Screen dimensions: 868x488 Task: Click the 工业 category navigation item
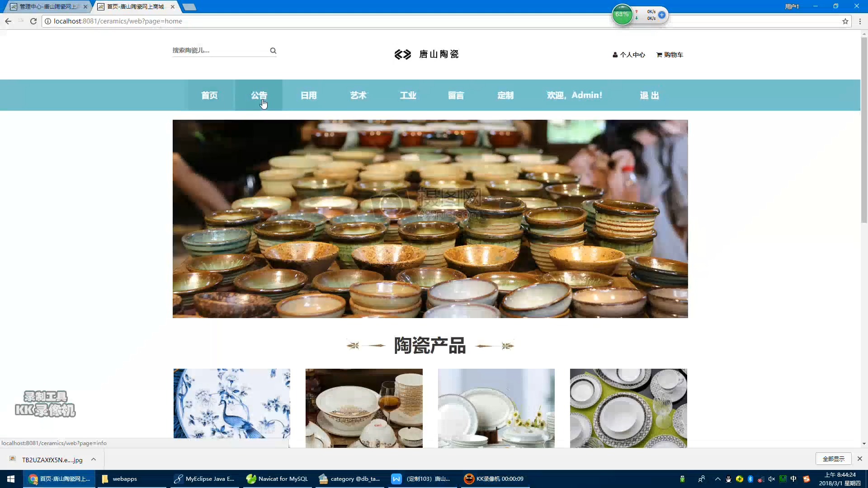[x=408, y=95]
